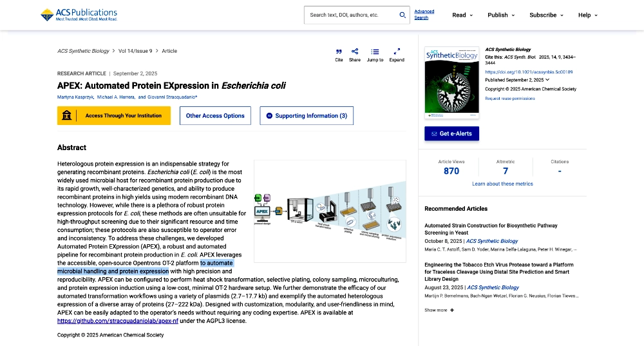Click the Advanced Search link
Image resolution: width=644 pixels, height=346 pixels.
point(424,14)
